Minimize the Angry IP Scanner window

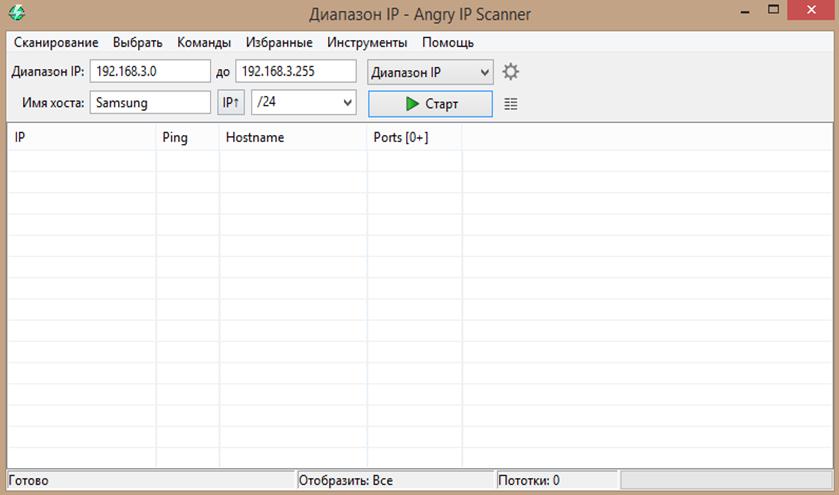745,11
